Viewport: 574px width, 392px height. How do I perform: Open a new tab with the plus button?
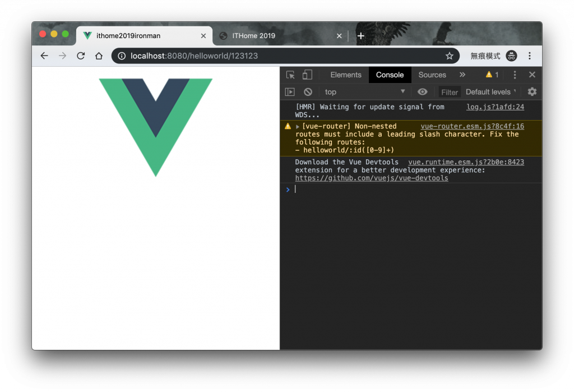point(360,36)
